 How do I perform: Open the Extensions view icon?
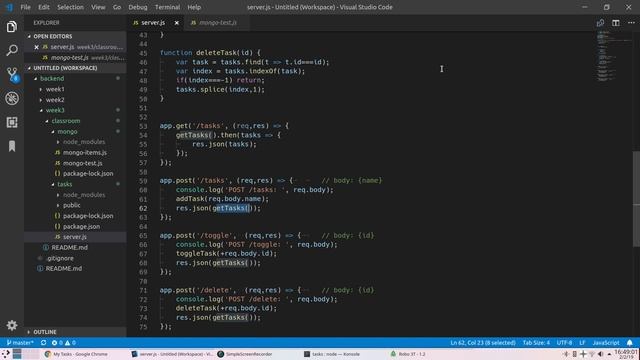[12, 122]
